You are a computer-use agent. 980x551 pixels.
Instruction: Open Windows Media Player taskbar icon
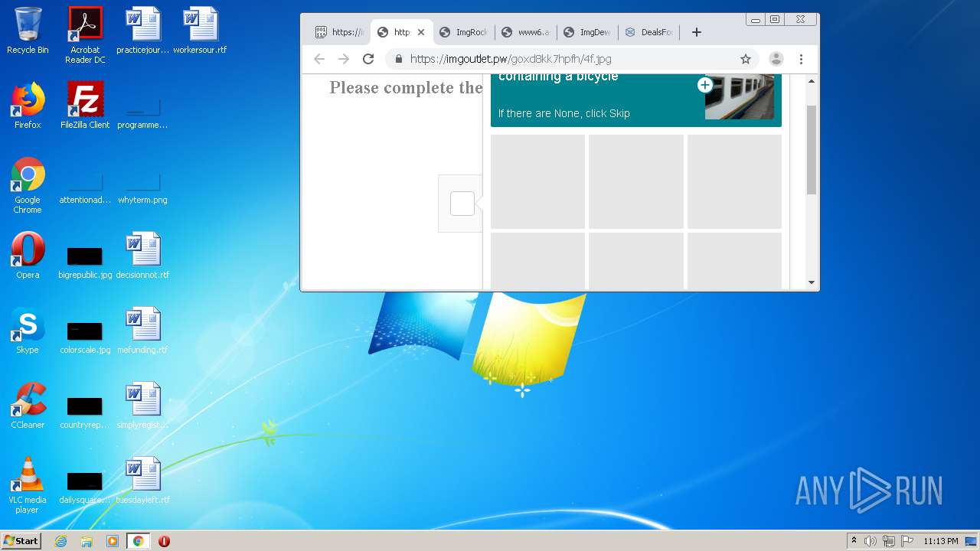[x=113, y=541]
